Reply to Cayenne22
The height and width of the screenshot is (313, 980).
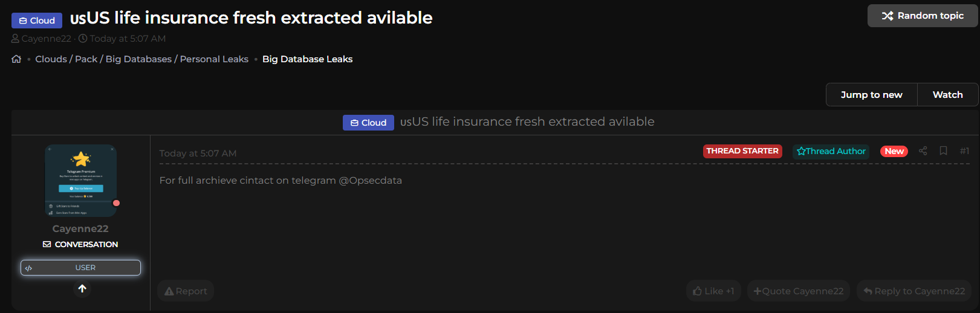pos(914,291)
